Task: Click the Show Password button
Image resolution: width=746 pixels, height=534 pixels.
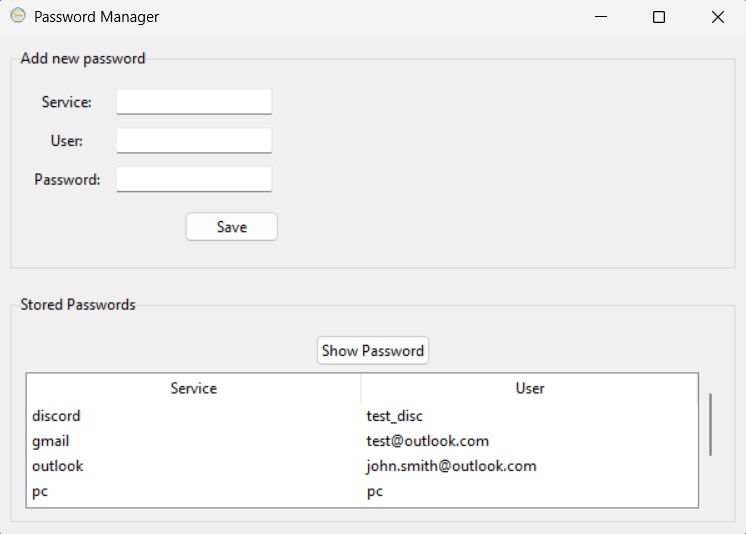Action: (x=373, y=351)
